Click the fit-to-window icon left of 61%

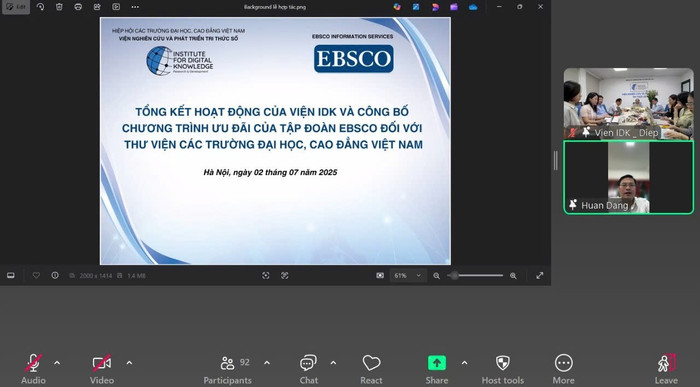pos(380,276)
